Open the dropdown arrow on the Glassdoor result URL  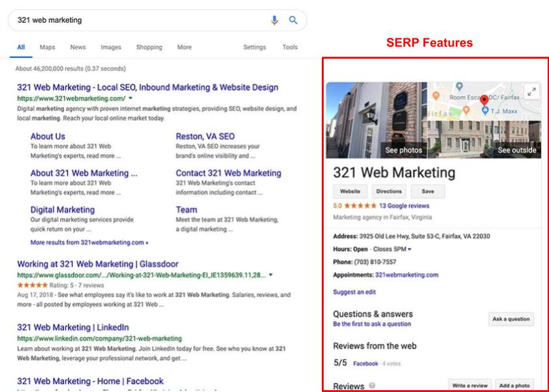click(x=270, y=275)
